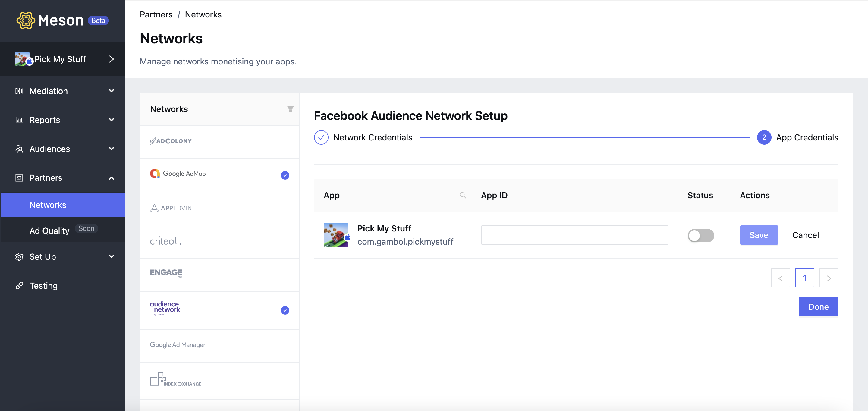Select Networks in the sidebar submenu
Image resolution: width=868 pixels, height=411 pixels.
[x=63, y=205]
